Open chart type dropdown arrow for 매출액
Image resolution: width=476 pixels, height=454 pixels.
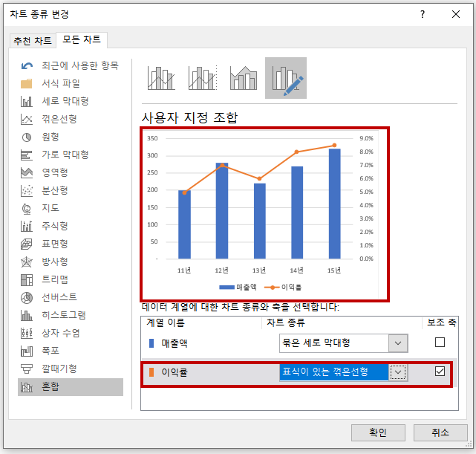[398, 343]
